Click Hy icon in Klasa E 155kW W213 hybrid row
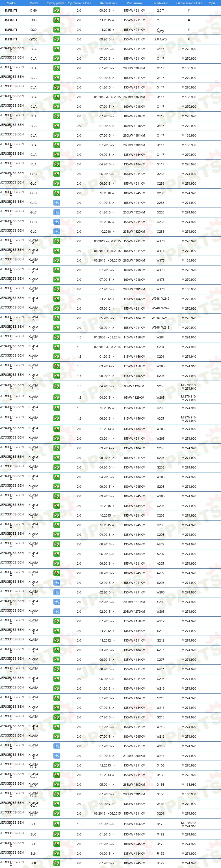 point(57,746)
